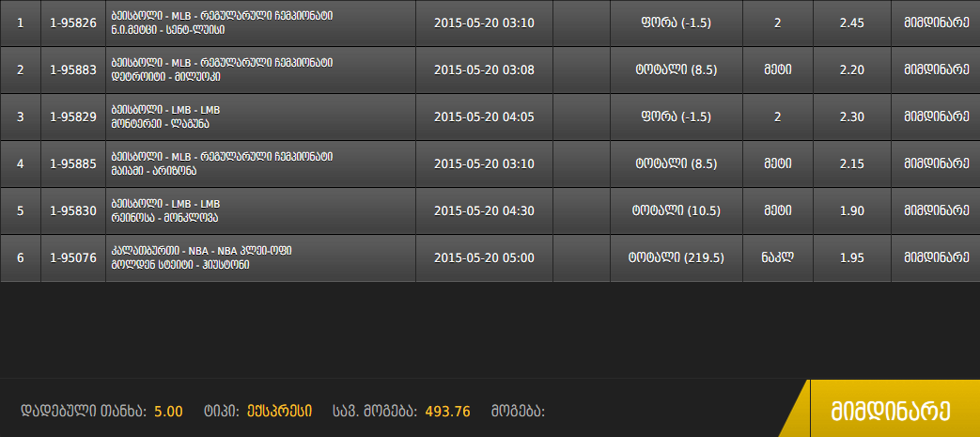Click the odds value 2.20
Screen dimensions: 980x437
point(852,70)
